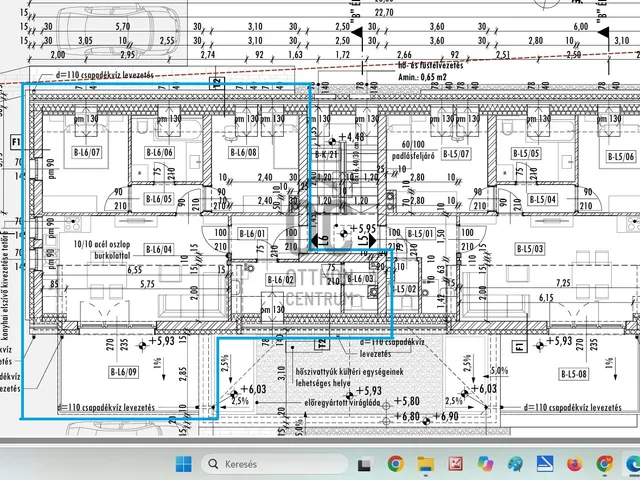Click the terrace label B-L6/09
This screenshot has width=640, height=480.
(x=123, y=372)
